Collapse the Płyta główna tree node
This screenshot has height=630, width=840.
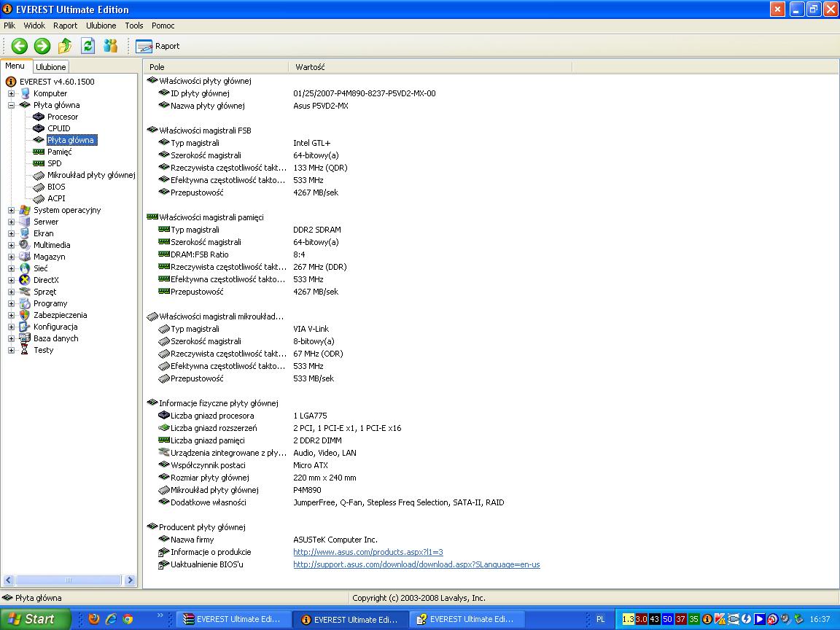(x=11, y=105)
